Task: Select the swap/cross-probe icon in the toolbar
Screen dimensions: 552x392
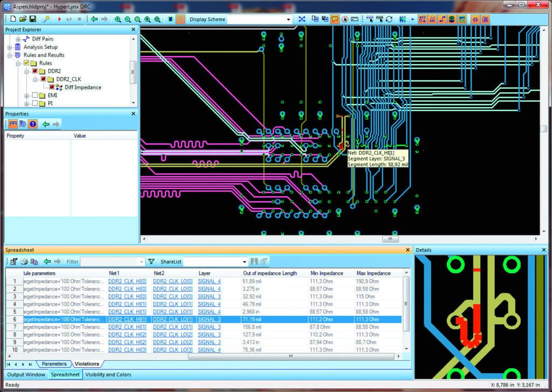Action: pos(302,19)
